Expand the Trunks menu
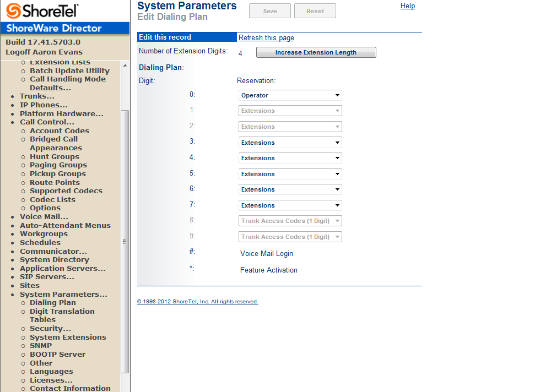The width and height of the screenshot is (551, 392). 37,96
